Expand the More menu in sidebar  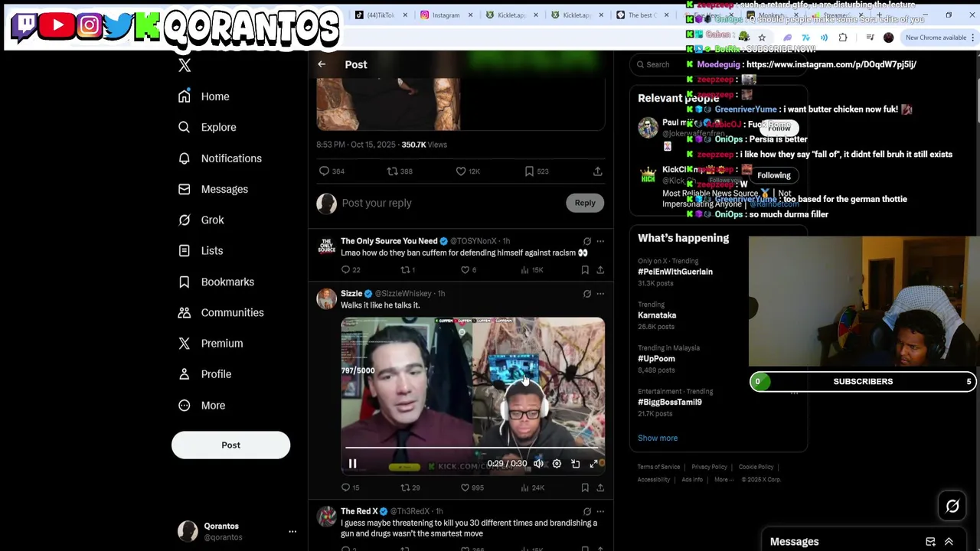click(x=202, y=405)
